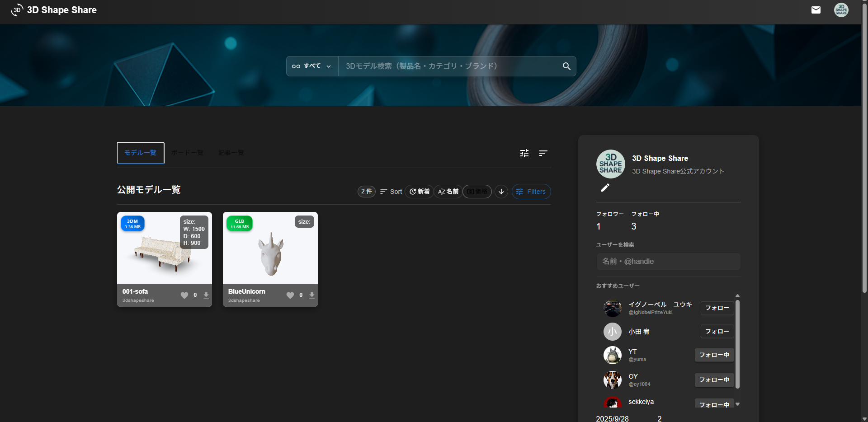
Task: Click the sort lines icon beside tune
Action: tap(543, 153)
